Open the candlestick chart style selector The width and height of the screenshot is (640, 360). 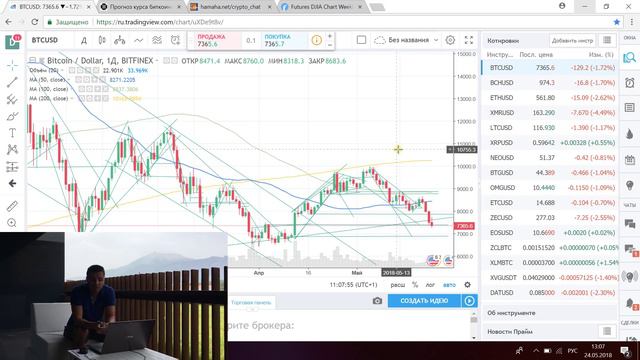tap(102, 40)
